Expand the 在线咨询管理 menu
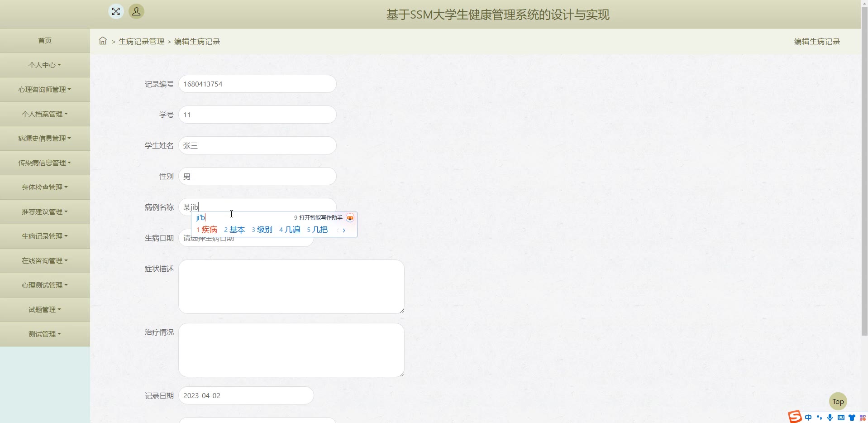868x423 pixels. 45,260
